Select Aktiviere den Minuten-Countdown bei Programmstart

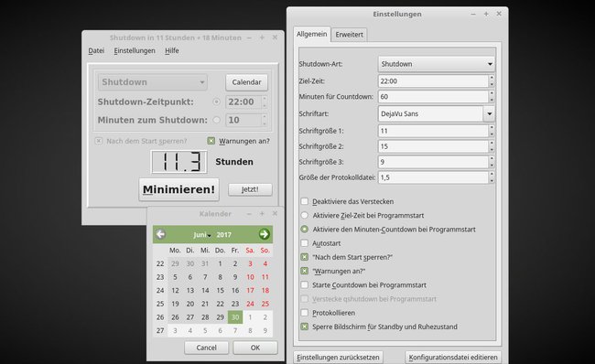coord(304,230)
